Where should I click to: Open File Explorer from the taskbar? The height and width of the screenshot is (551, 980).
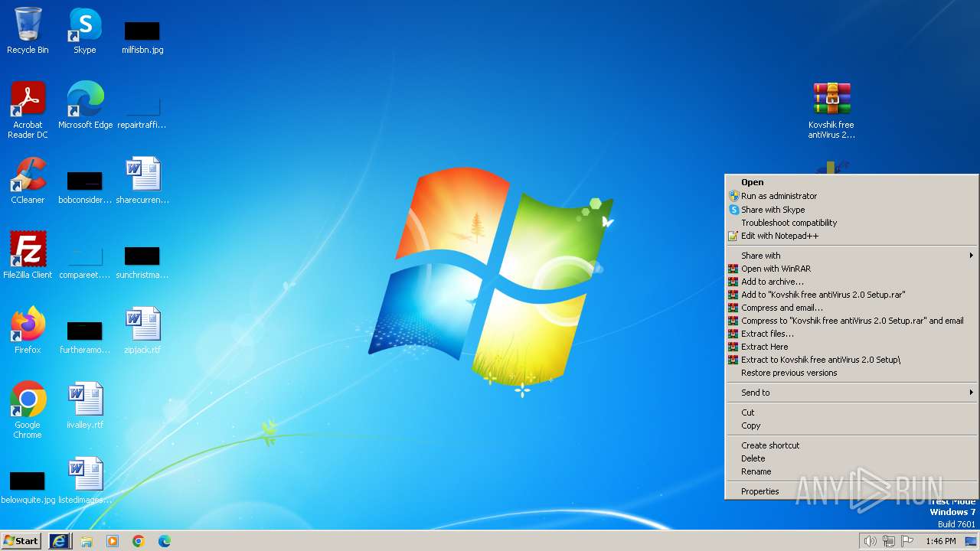87,541
